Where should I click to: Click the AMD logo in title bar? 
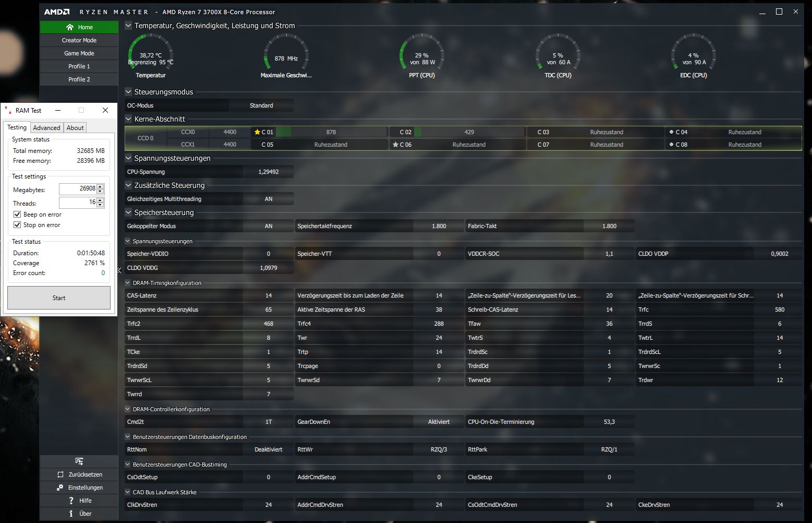point(57,11)
